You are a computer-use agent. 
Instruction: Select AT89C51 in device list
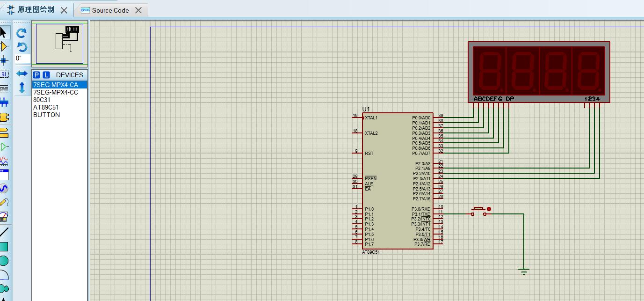click(x=59, y=107)
